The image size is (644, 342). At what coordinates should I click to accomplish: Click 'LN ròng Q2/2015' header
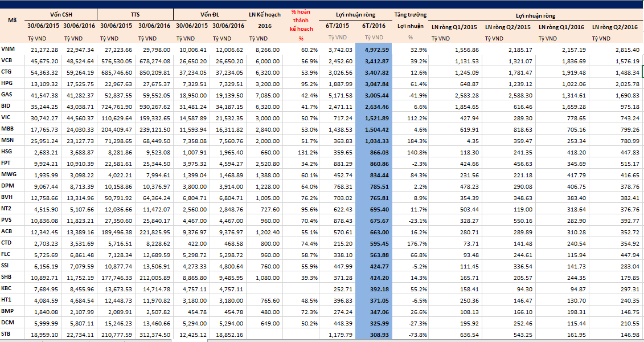[507, 27]
